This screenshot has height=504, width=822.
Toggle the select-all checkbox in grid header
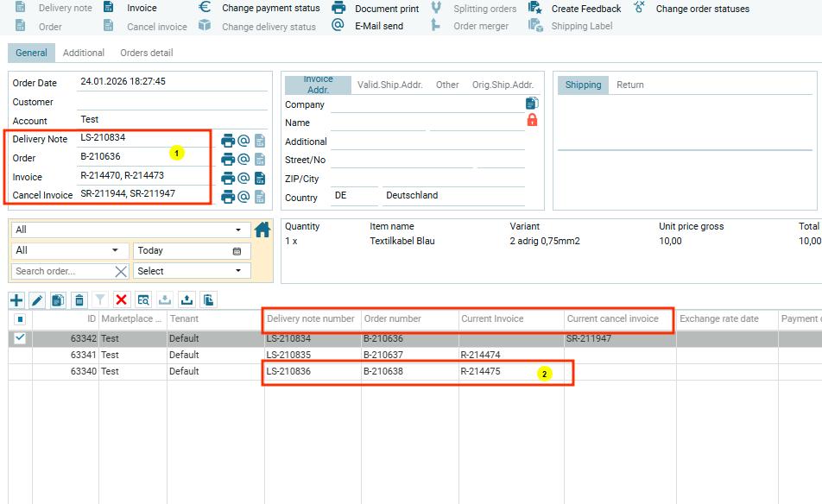[x=20, y=318]
